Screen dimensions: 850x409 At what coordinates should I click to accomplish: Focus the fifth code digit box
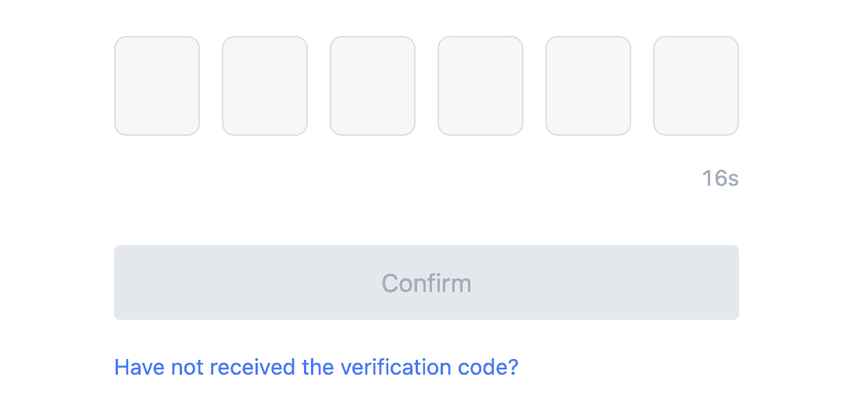click(588, 86)
